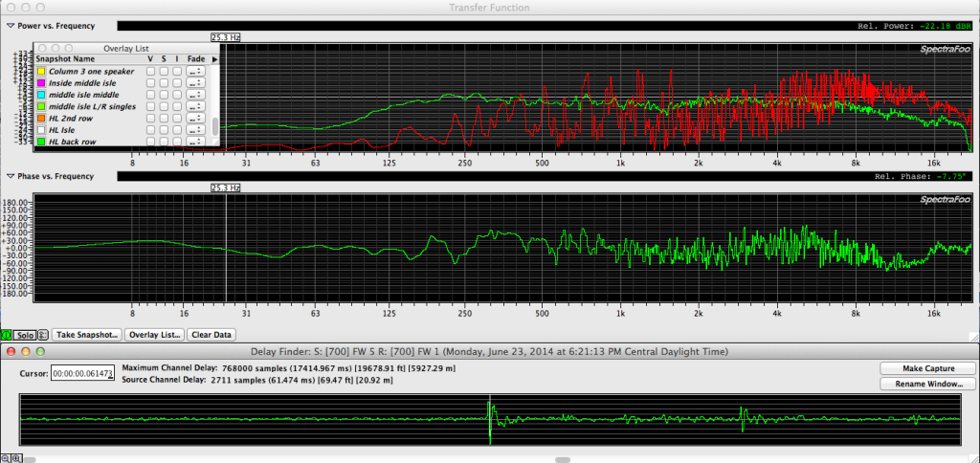Click the magenta swatch for Inside middle isle
Viewport: 980px width, 463px height.
(x=41, y=83)
